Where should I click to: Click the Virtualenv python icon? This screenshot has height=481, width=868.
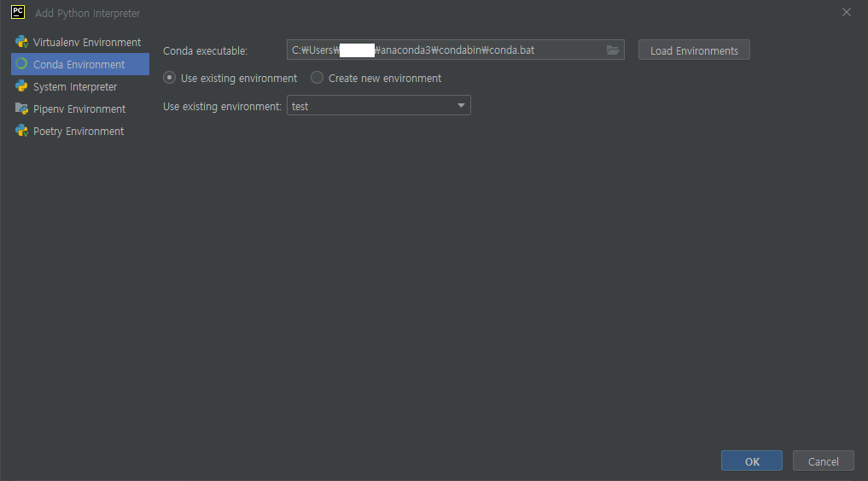click(x=21, y=42)
